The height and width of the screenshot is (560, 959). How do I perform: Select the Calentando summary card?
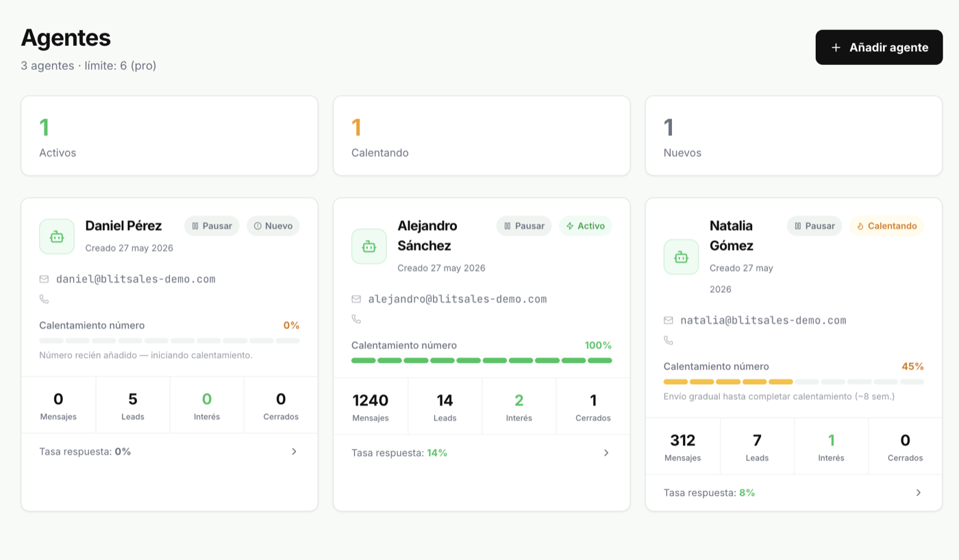click(482, 136)
